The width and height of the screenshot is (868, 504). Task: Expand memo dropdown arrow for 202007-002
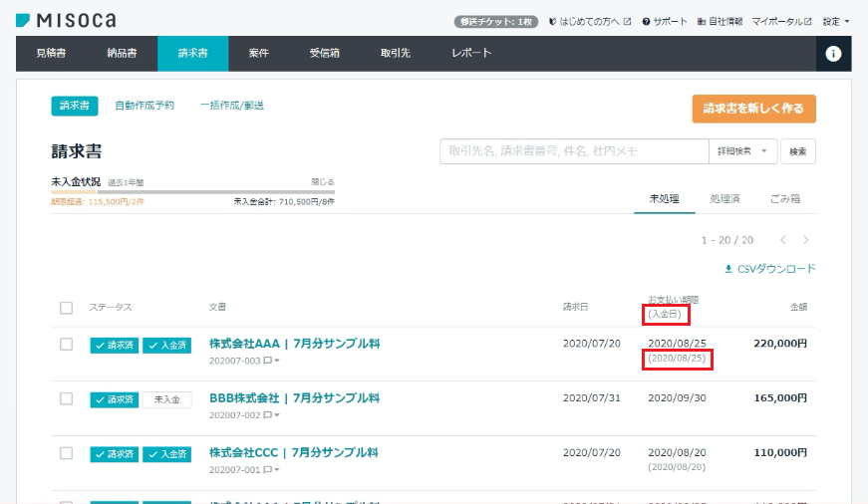coord(277,415)
